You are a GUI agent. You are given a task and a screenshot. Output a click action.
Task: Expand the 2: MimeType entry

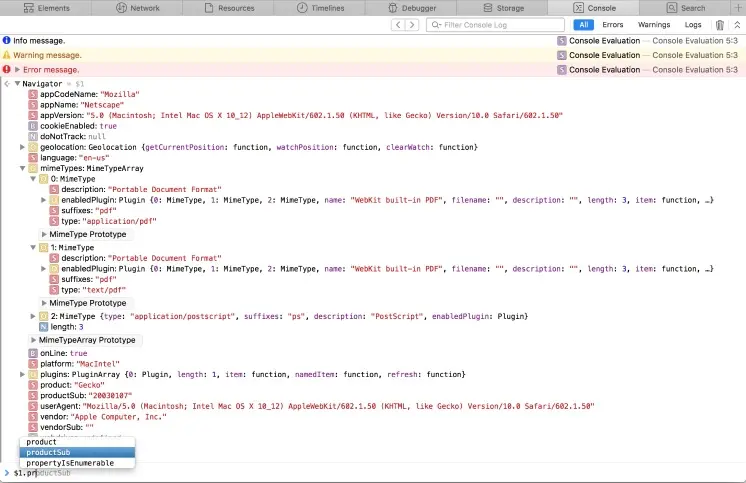pyautogui.click(x=33, y=316)
